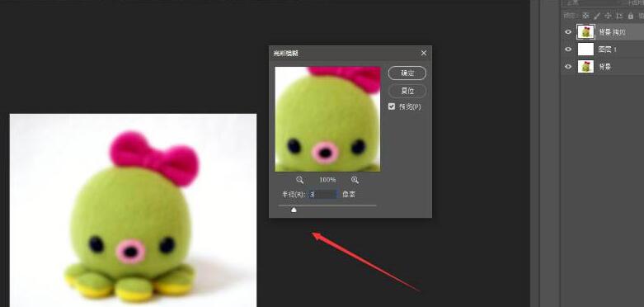The width and height of the screenshot is (644, 307).
Task: Toggle the 预览(P) preview checkbox
Action: pyautogui.click(x=392, y=106)
